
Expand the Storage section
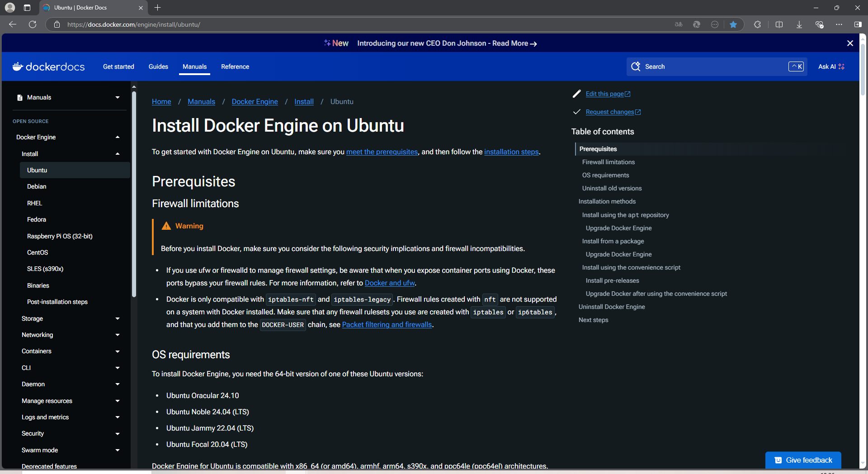pos(118,318)
